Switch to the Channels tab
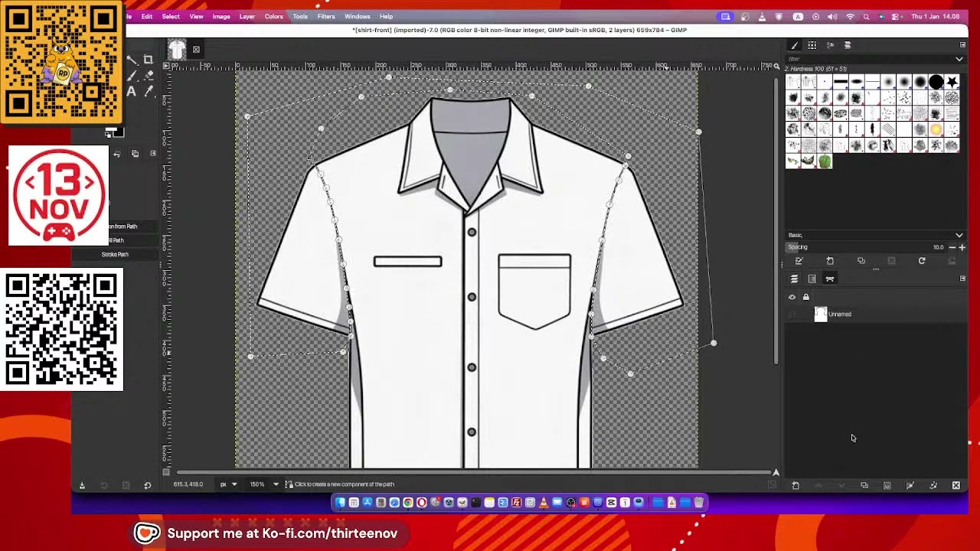 812,279
